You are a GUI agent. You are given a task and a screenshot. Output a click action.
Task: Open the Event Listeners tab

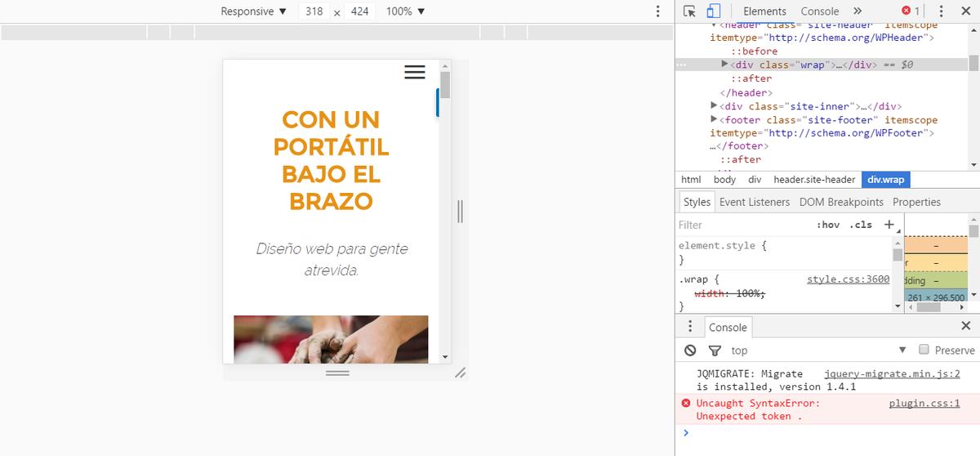click(x=755, y=202)
